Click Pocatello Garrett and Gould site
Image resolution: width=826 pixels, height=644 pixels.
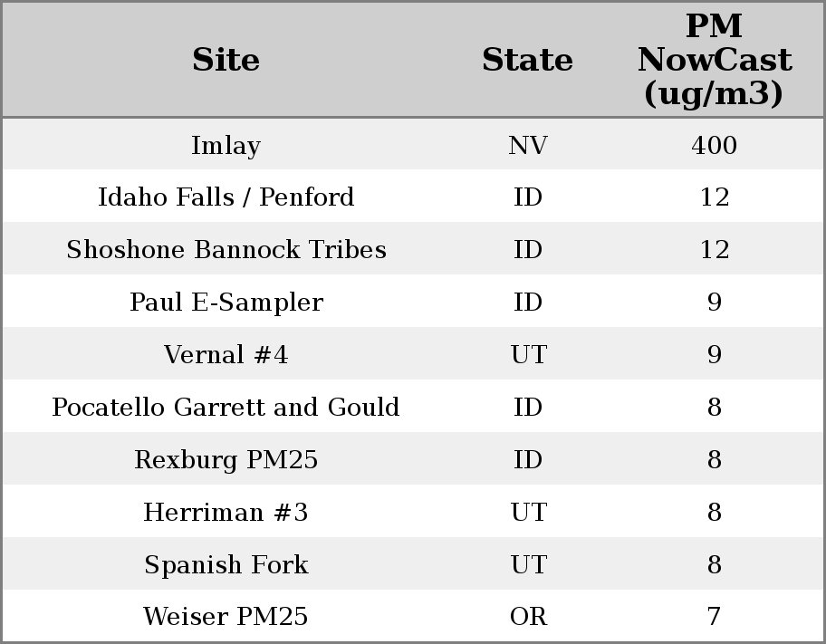[226, 408]
